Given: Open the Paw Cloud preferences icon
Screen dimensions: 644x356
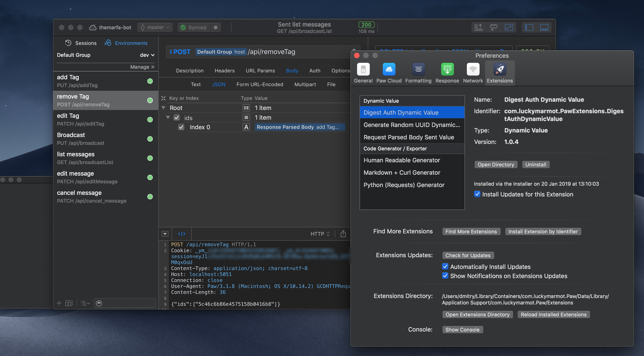Looking at the screenshot, I should 389,70.
